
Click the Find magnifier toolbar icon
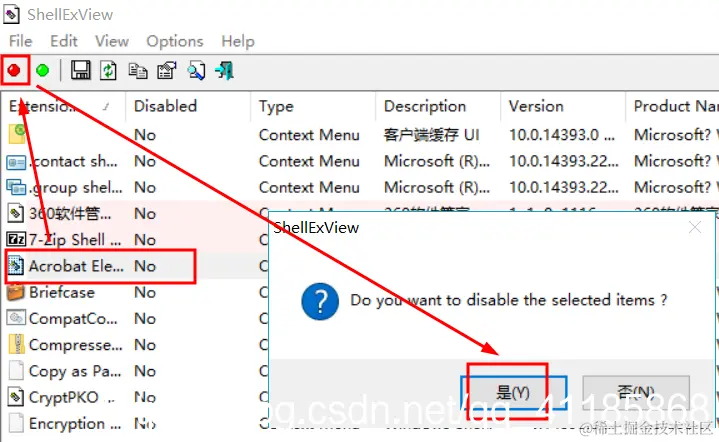coord(196,71)
